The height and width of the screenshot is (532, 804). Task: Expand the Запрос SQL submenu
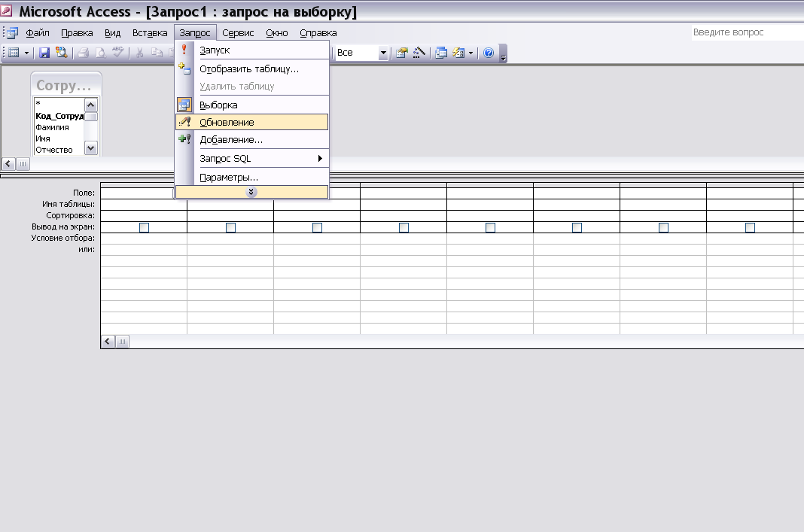pyautogui.click(x=251, y=158)
